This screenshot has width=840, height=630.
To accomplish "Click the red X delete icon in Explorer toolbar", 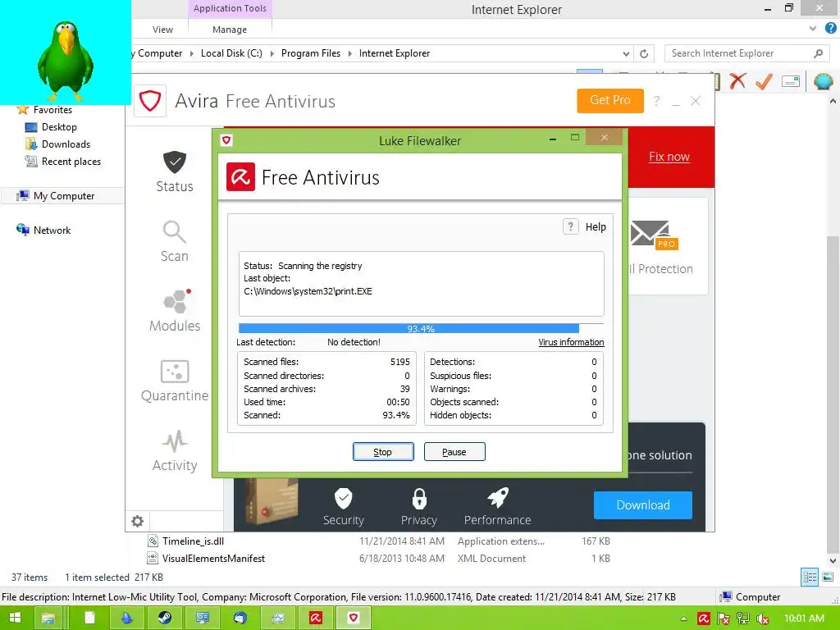I will pos(737,81).
